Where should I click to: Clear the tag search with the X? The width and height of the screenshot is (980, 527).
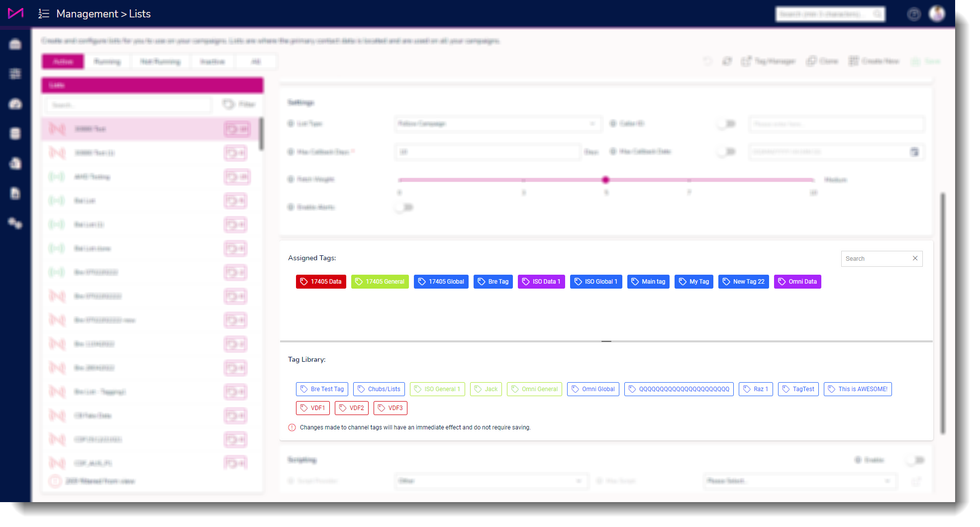pyautogui.click(x=915, y=258)
